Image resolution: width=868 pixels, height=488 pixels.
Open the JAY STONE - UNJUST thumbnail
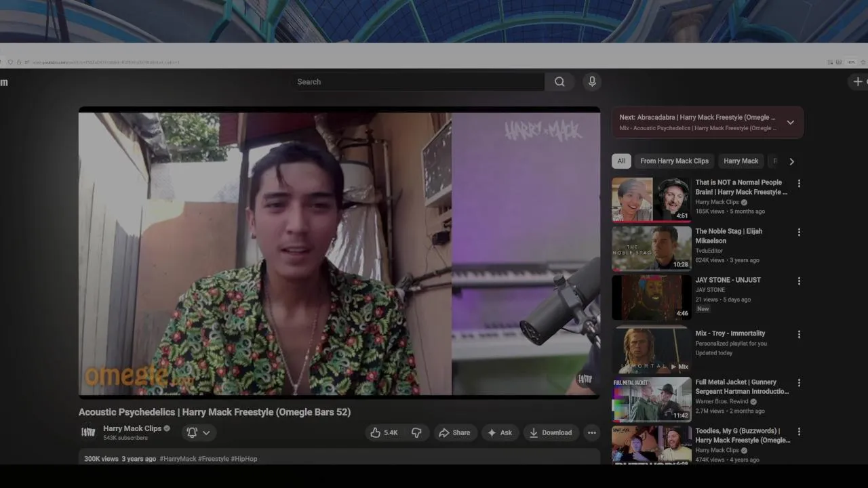652,298
